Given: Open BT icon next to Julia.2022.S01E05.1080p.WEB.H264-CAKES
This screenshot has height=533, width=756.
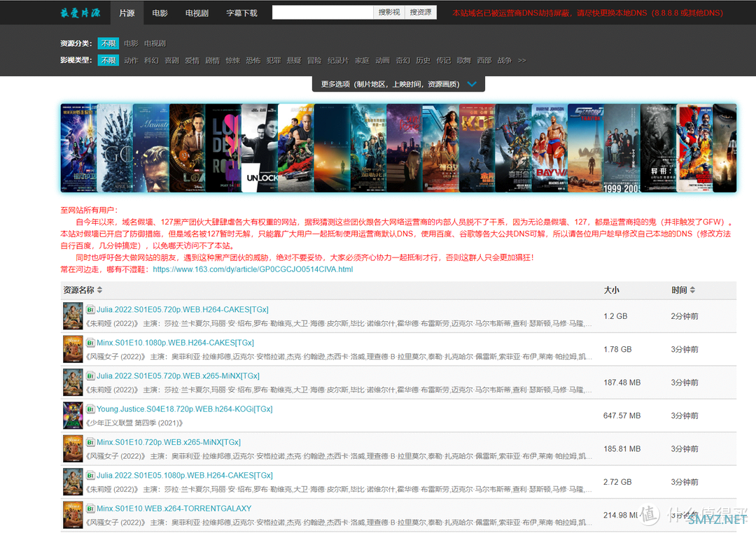Looking at the screenshot, I should click(x=90, y=476).
